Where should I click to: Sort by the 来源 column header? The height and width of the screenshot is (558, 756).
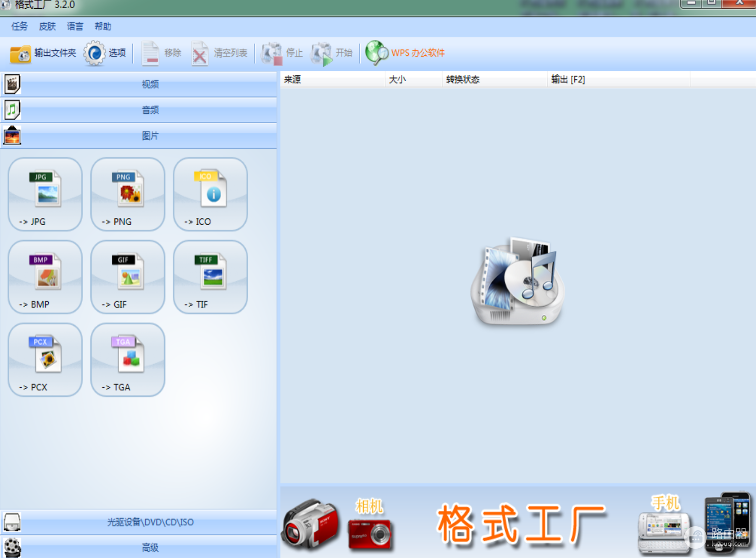[x=332, y=79]
